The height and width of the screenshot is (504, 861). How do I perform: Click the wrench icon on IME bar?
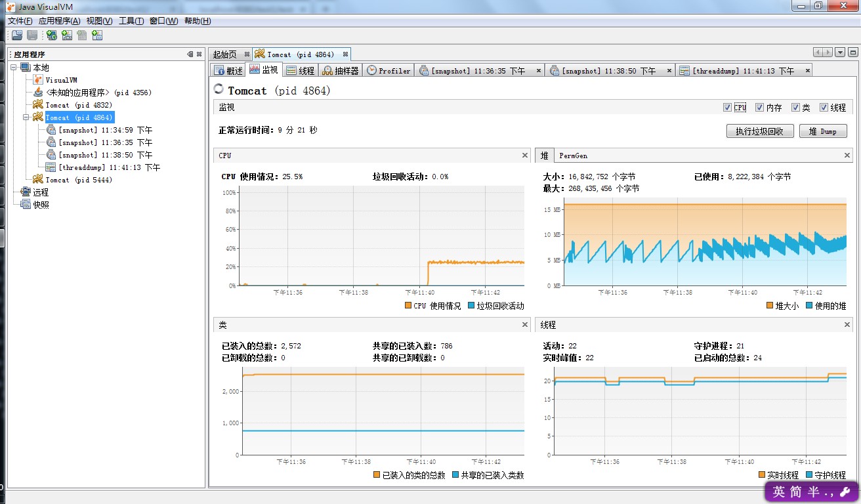845,492
